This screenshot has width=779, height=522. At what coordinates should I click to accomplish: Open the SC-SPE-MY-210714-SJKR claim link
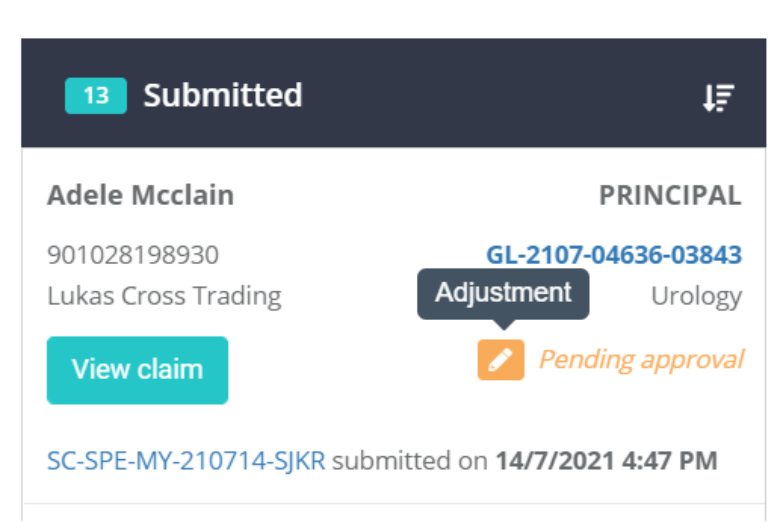click(x=186, y=461)
